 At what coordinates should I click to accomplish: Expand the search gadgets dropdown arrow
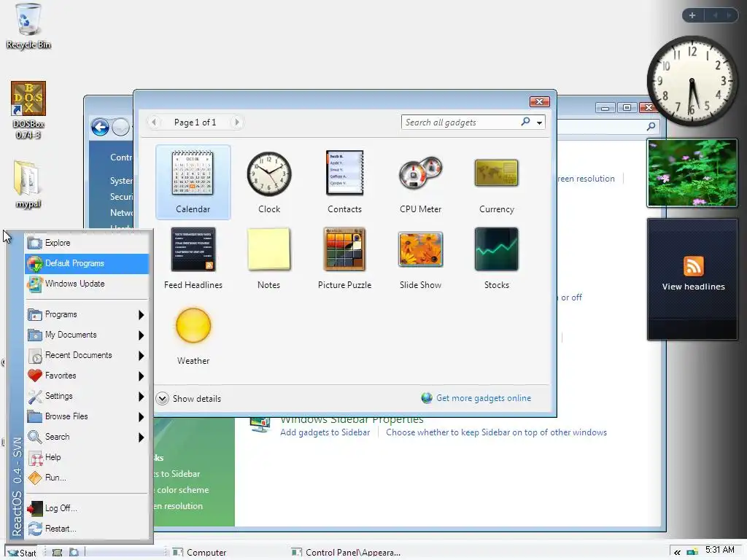point(539,122)
